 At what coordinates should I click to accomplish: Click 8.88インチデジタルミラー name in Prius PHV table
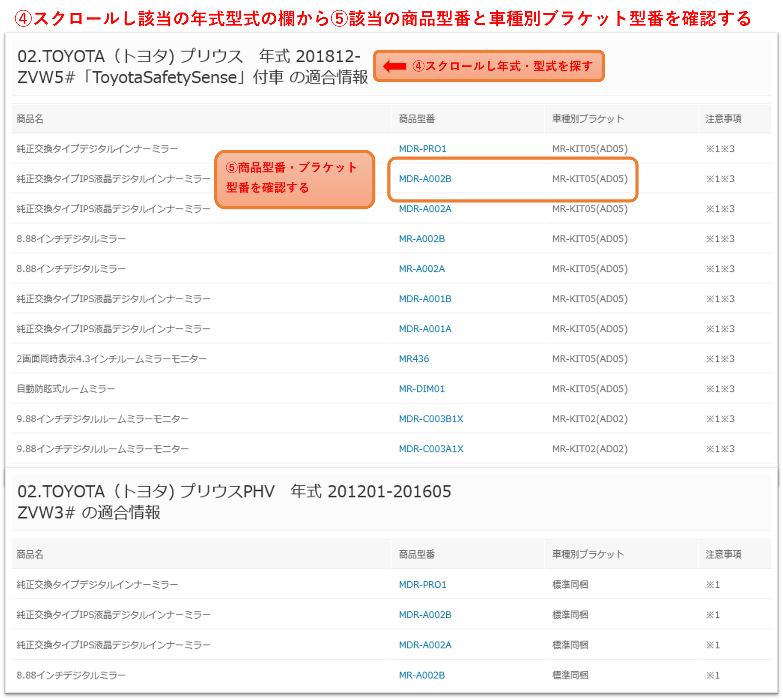click(71, 675)
